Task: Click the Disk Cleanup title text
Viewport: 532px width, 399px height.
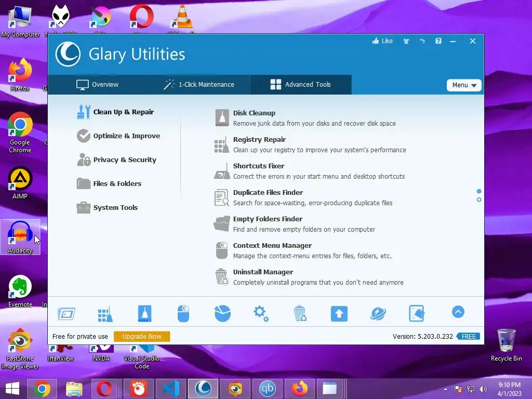Action: [x=254, y=113]
